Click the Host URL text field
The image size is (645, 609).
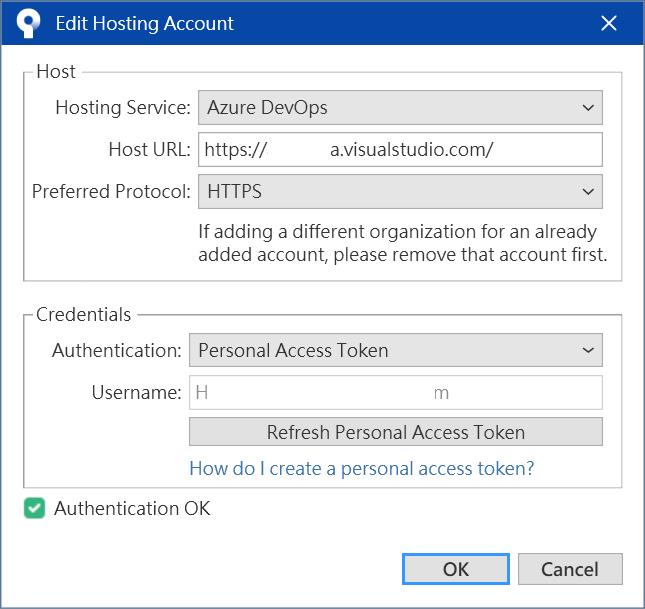[399, 149]
